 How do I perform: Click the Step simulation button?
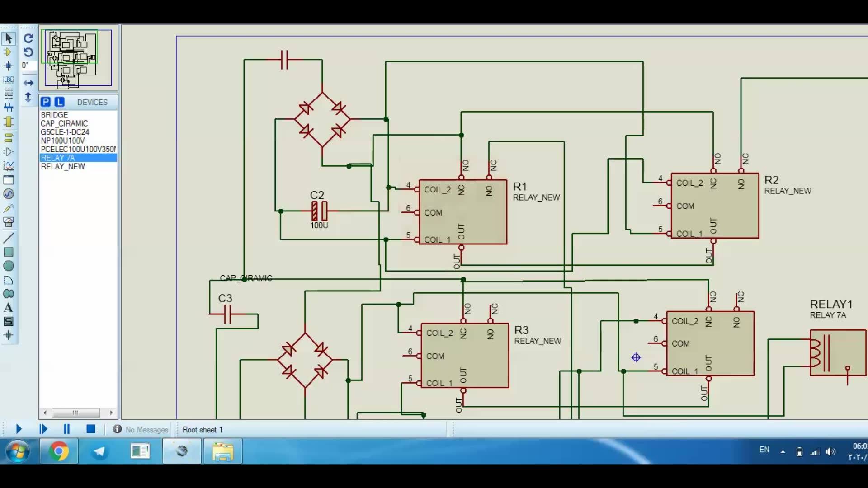[43, 429]
